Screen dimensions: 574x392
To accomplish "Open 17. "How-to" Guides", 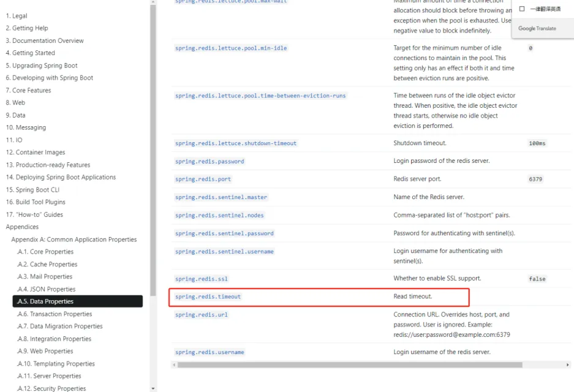I will tap(34, 215).
